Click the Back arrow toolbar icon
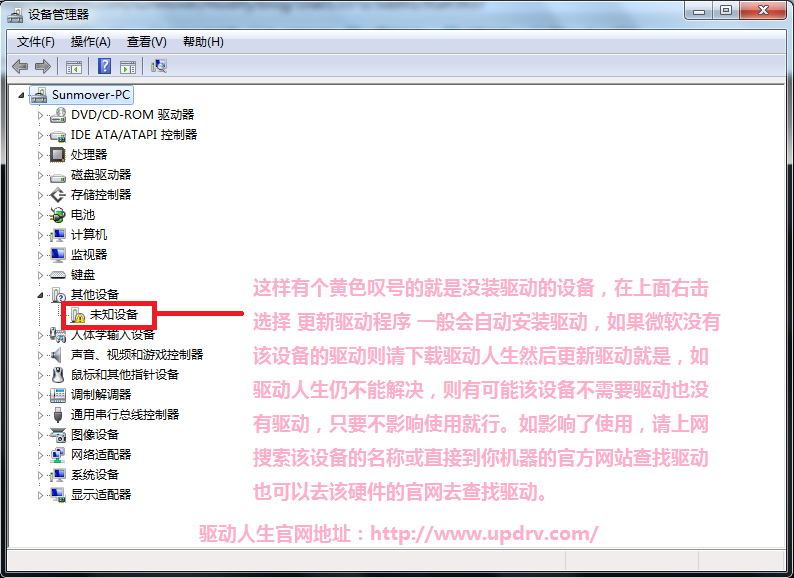Viewport: 794px width, 578px height. coord(20,66)
